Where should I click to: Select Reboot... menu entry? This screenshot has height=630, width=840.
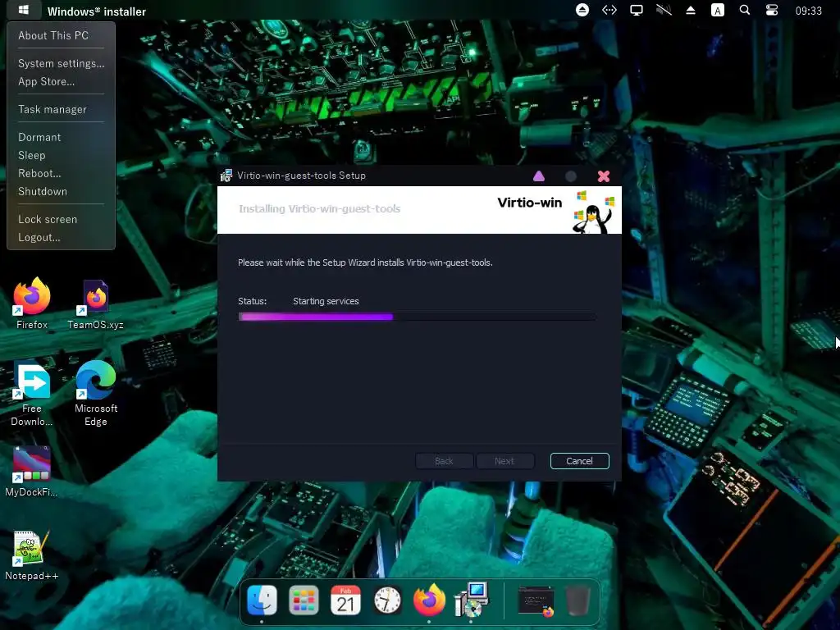click(39, 173)
